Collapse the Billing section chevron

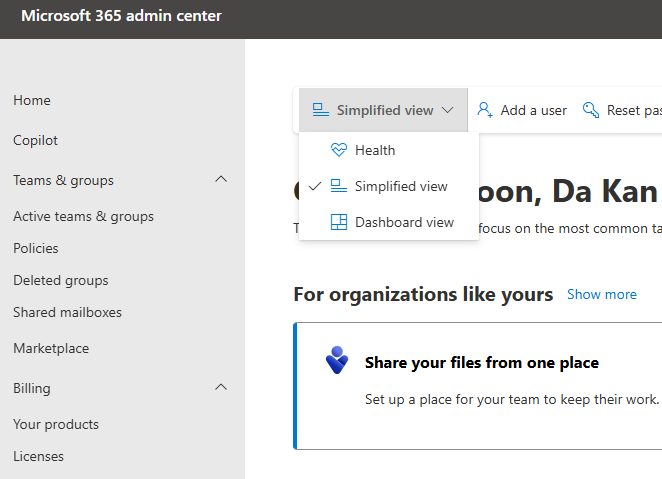click(221, 387)
